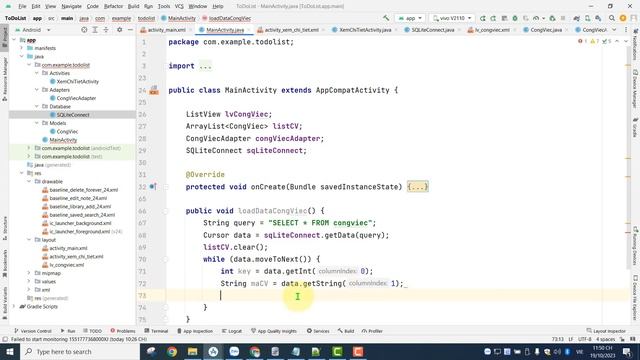The image size is (640, 360).
Task: Open the vivo V2110 device selector
Action: point(452,18)
